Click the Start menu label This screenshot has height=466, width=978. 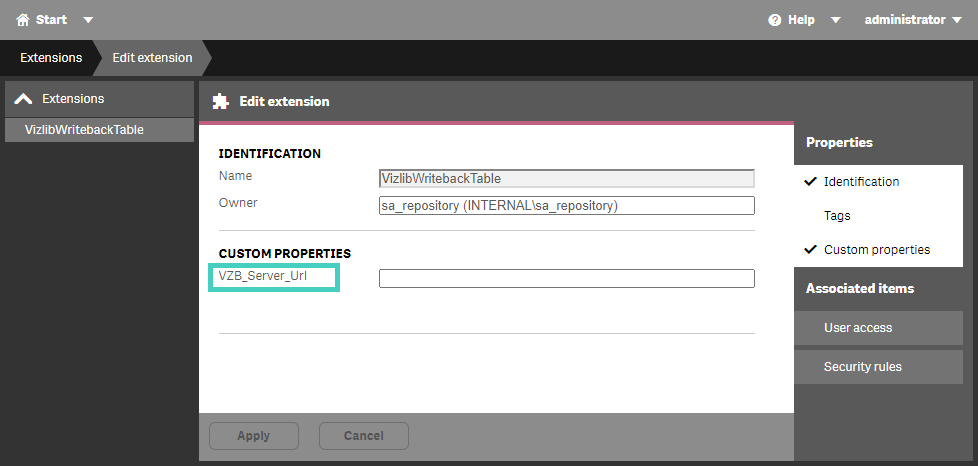[51, 20]
